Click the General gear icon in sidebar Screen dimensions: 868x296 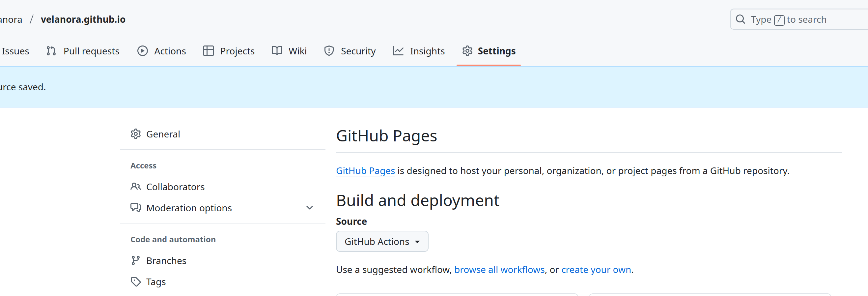point(135,134)
